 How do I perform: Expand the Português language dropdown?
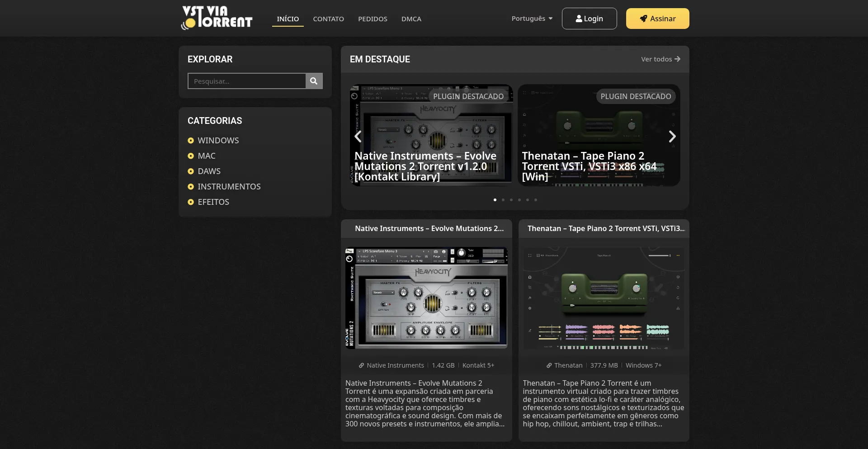coord(532,19)
